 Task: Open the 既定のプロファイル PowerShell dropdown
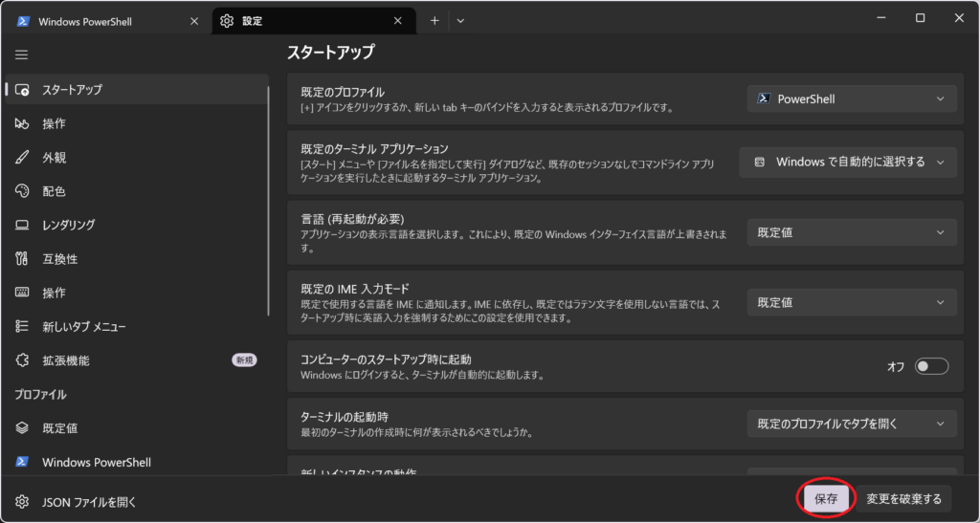[852, 98]
